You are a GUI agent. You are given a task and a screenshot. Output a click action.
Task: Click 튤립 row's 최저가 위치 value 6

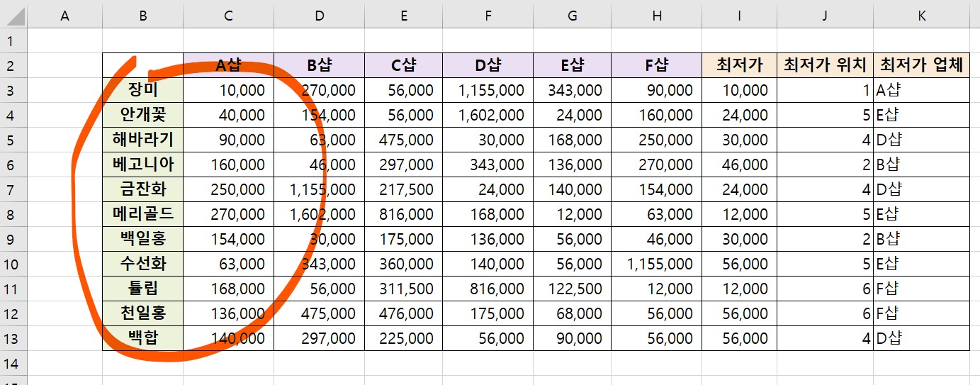pyautogui.click(x=825, y=289)
